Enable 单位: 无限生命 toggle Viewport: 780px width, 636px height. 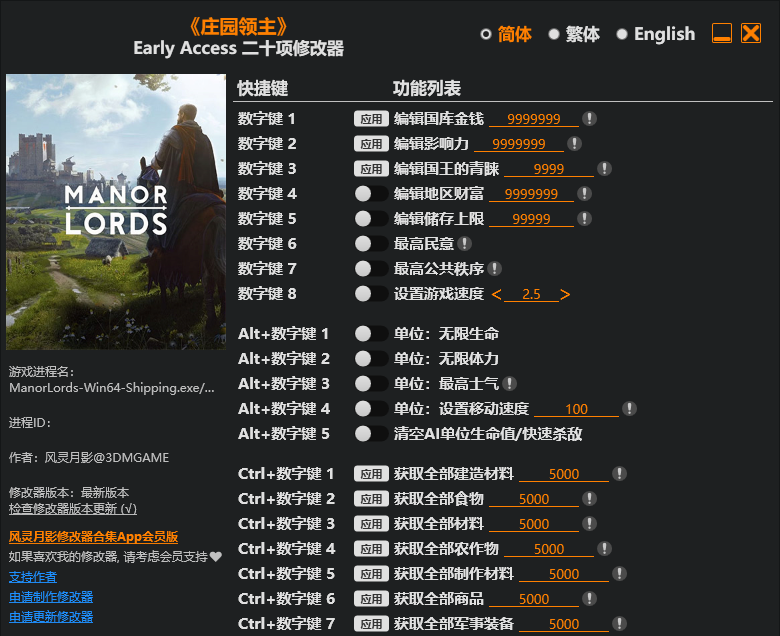pyautogui.click(x=371, y=334)
